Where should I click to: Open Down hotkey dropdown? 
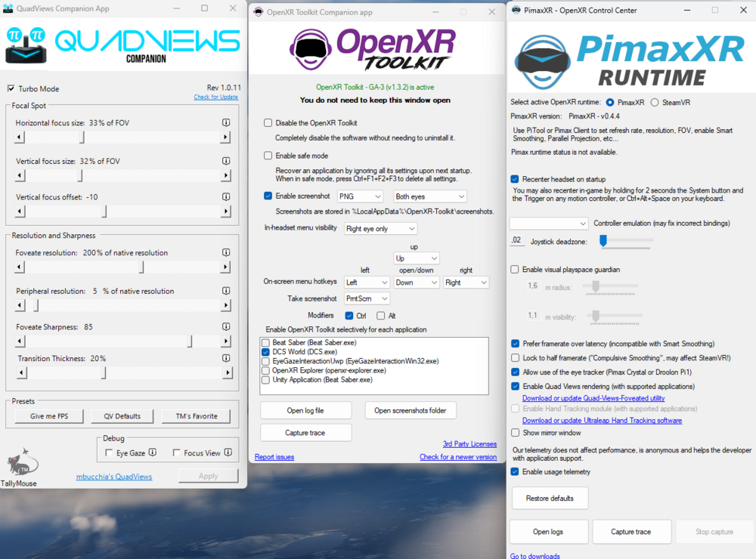point(416,283)
